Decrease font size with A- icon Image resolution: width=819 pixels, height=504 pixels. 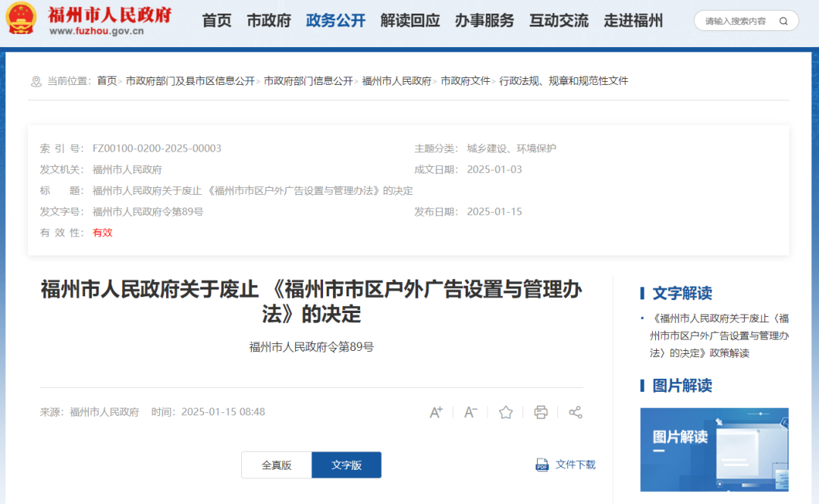471,412
